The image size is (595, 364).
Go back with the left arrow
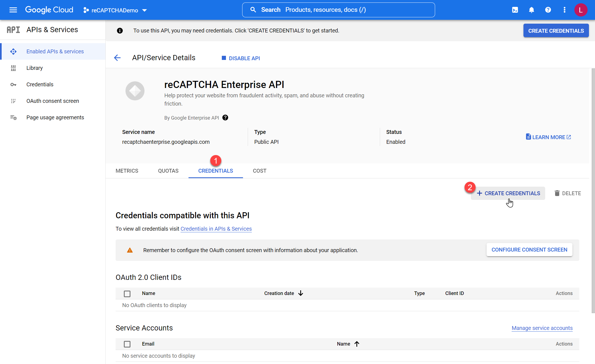[117, 58]
